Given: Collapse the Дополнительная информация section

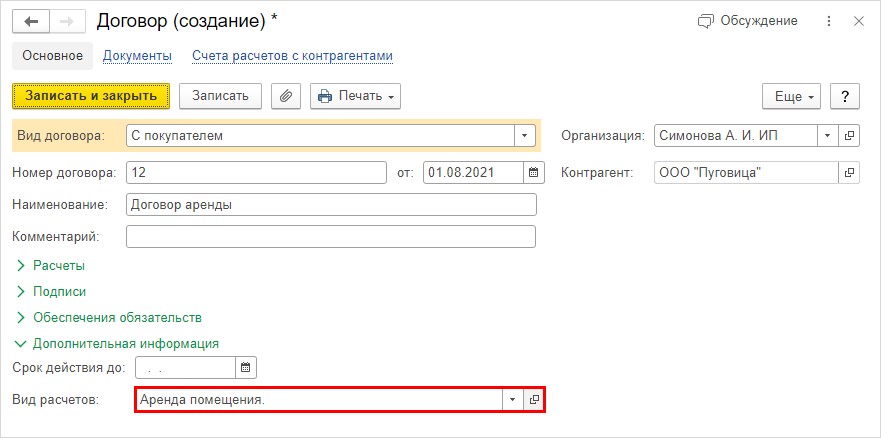Looking at the screenshot, I should 117,343.
